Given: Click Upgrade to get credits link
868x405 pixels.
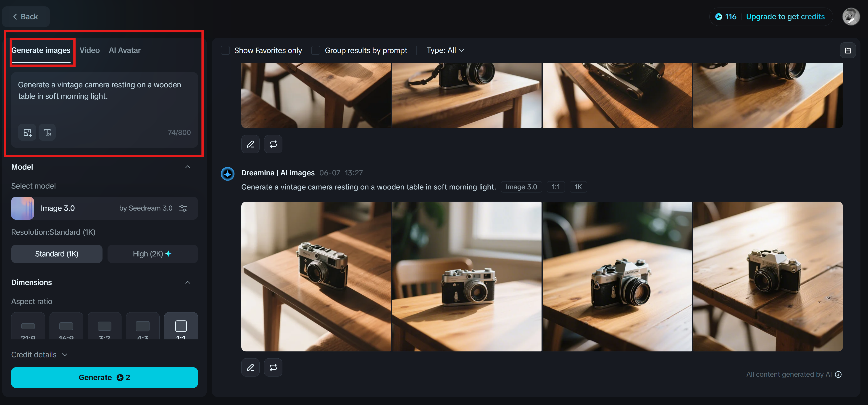Looking at the screenshot, I should 785,16.
